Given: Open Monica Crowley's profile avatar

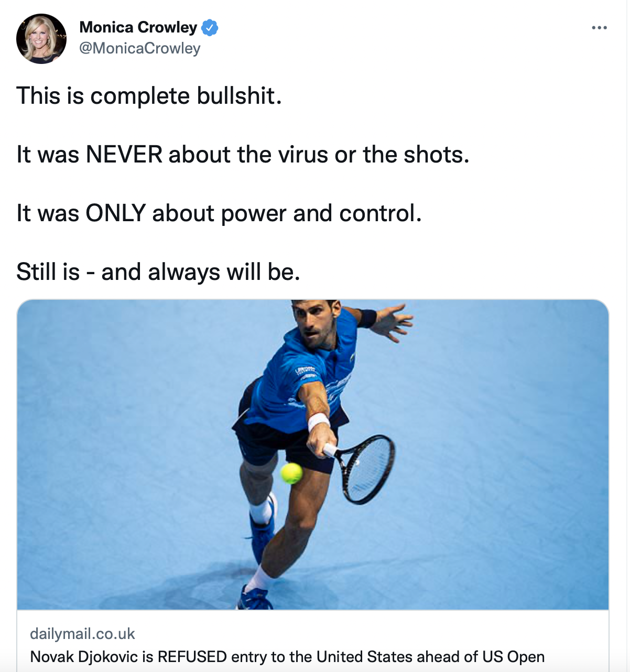Looking at the screenshot, I should point(41,39).
